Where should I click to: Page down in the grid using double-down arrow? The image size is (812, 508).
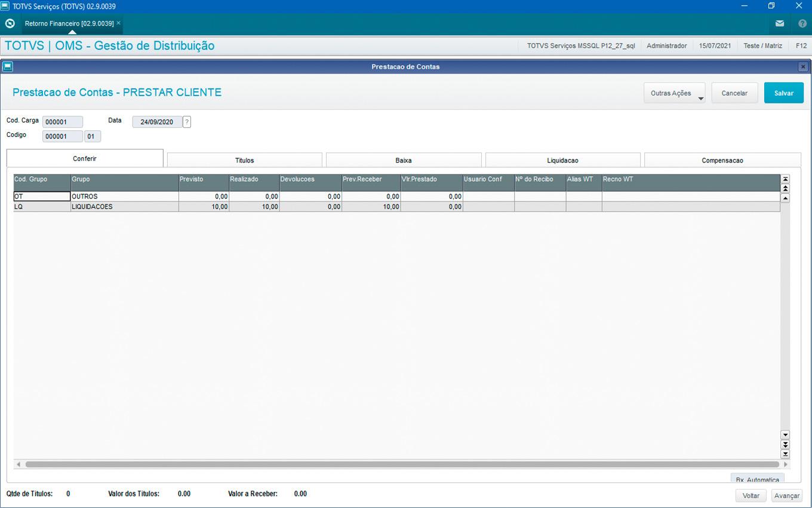coord(785,445)
